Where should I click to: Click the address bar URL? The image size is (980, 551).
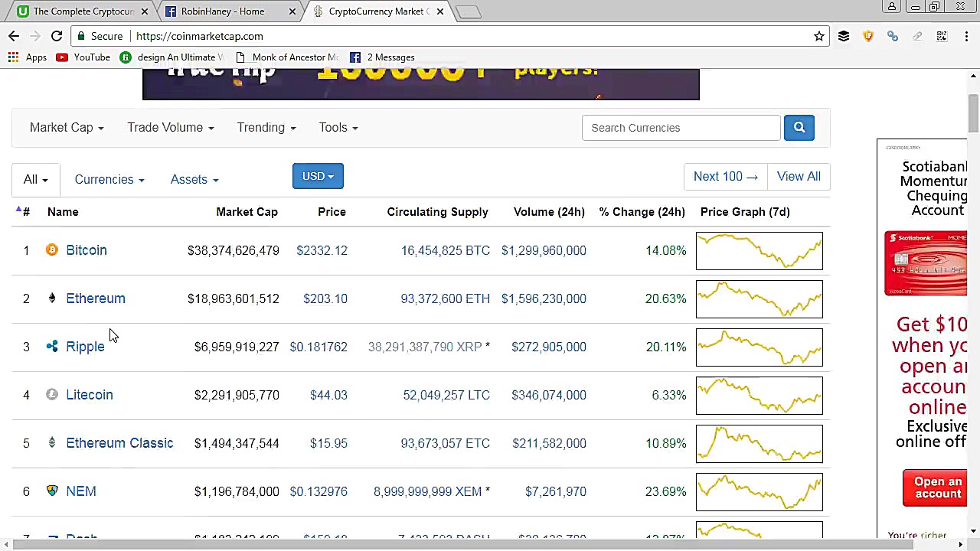pos(200,36)
